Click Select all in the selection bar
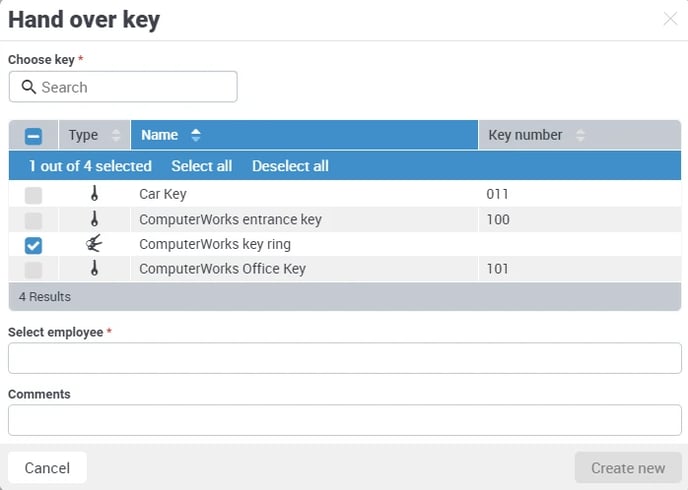The image size is (688, 490). [x=201, y=166]
